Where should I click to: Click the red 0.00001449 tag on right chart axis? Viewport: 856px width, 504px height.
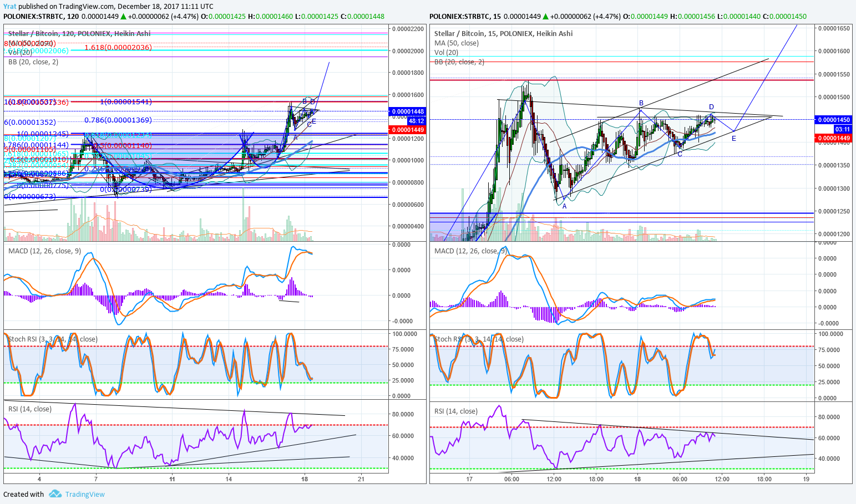click(x=833, y=139)
